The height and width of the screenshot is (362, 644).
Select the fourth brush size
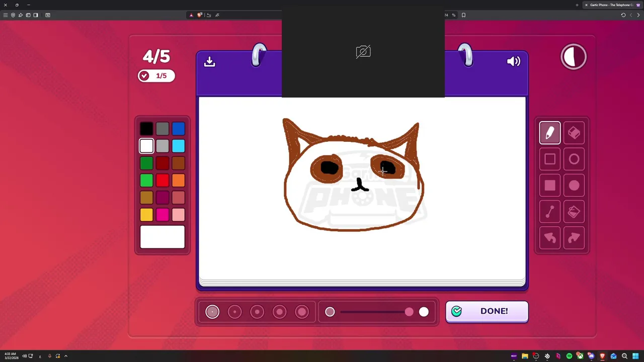click(x=279, y=312)
